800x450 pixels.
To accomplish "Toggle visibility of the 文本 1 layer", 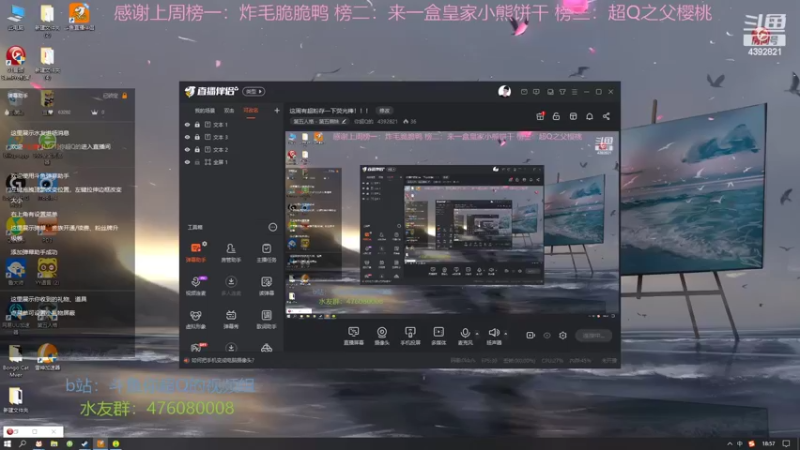I will pos(187,124).
